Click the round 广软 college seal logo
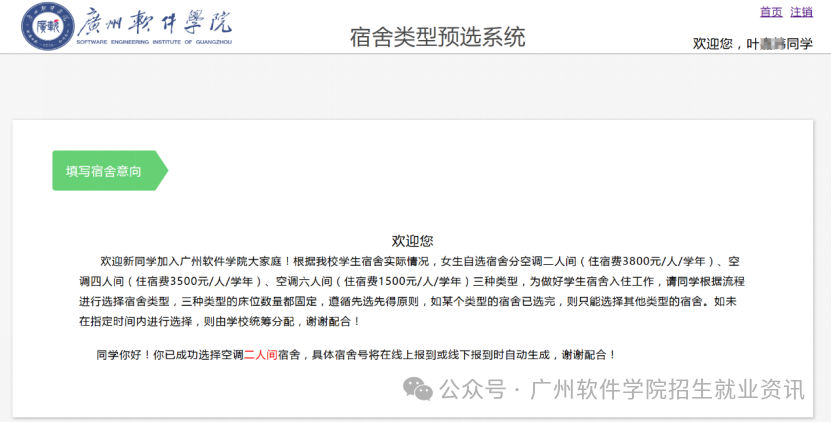Image resolution: width=831 pixels, height=422 pixels. (x=48, y=26)
